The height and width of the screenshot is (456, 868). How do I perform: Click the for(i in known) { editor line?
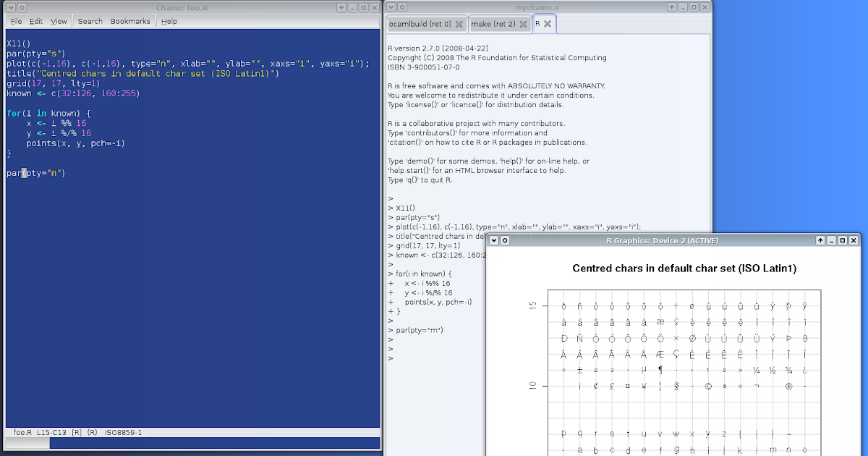tap(48, 114)
